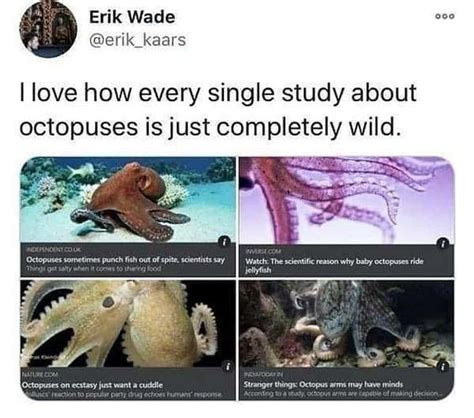Open brown octopus on seabed image
Viewport: 474px width, 418px height.
(x=128, y=200)
